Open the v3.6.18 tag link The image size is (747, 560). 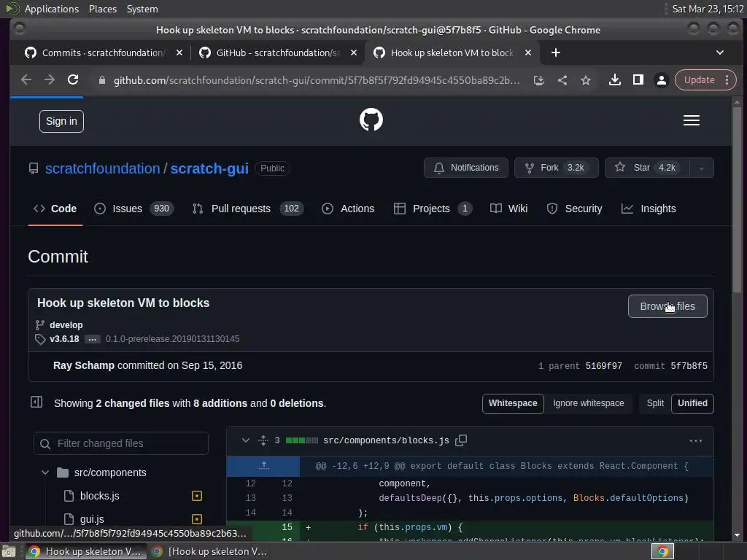64,339
